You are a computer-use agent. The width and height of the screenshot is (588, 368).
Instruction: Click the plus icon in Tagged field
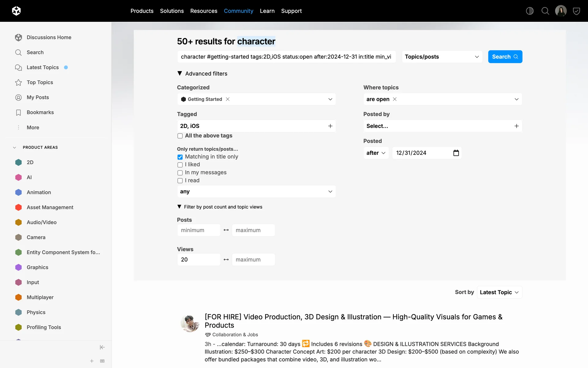pos(330,126)
